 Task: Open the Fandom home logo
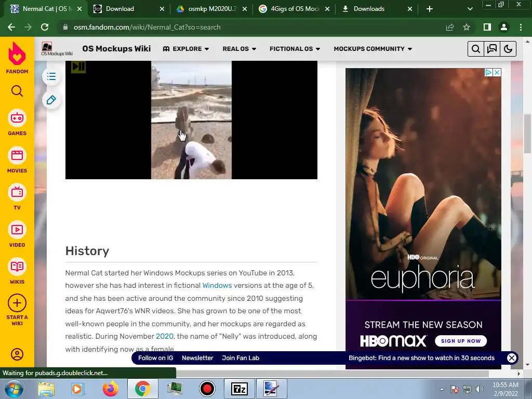[x=17, y=58]
